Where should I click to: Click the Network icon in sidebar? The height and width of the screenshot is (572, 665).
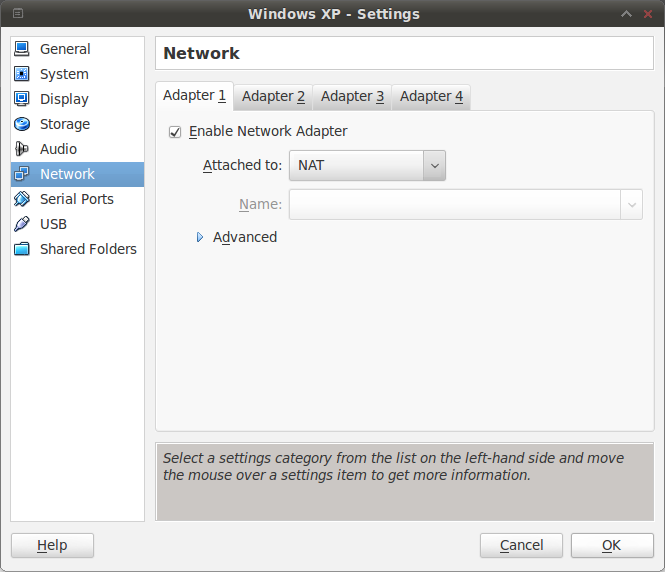22,174
